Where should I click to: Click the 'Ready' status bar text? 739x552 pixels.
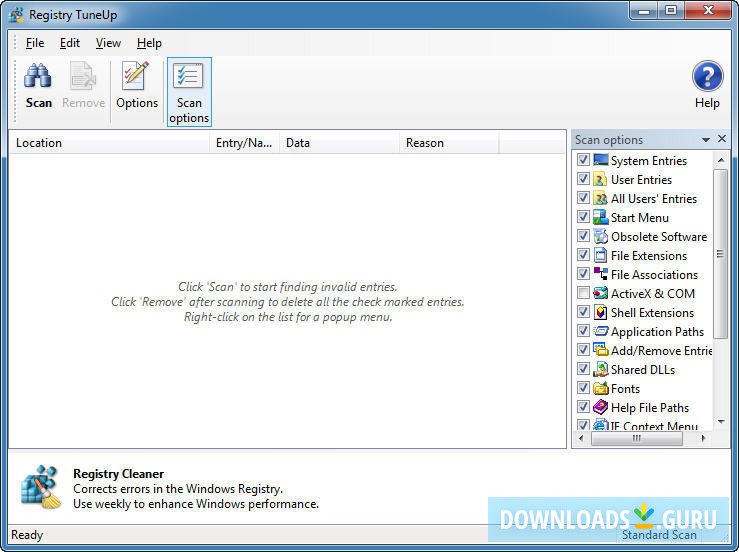27,535
